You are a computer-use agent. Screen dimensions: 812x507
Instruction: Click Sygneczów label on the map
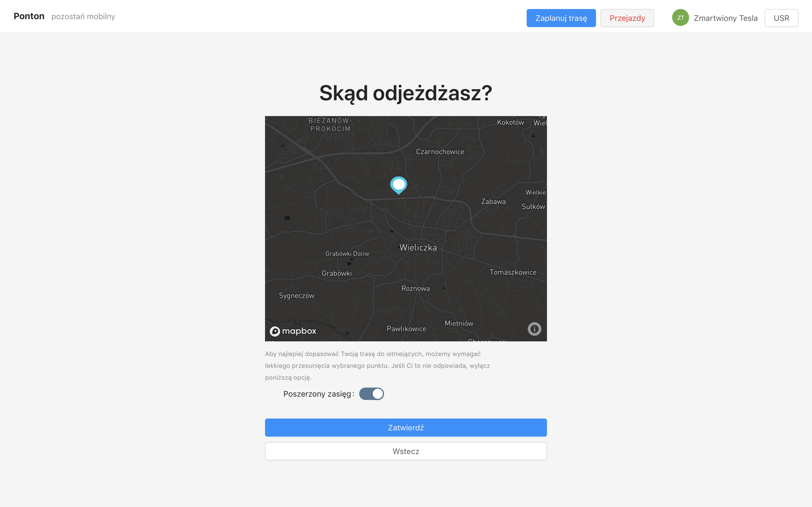297,296
